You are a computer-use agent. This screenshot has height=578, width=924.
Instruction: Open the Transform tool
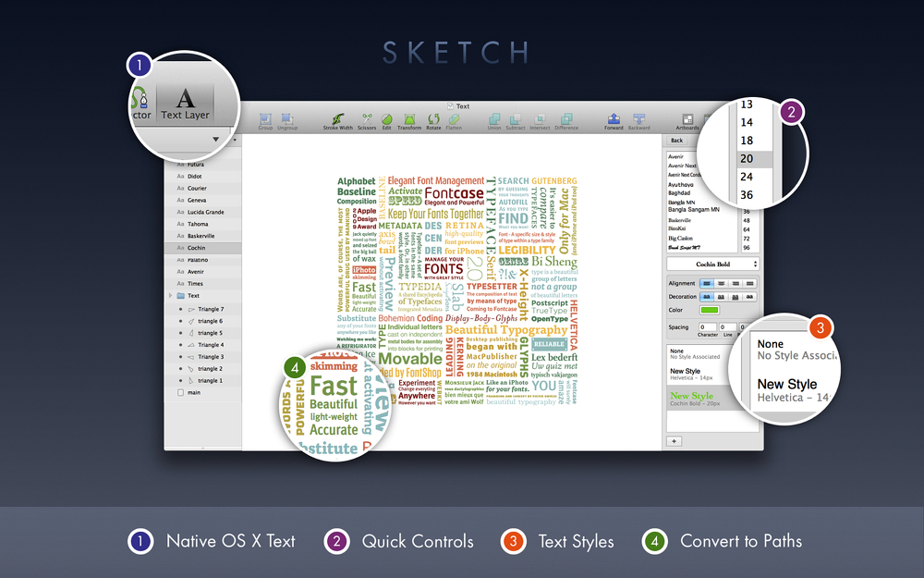(409, 121)
